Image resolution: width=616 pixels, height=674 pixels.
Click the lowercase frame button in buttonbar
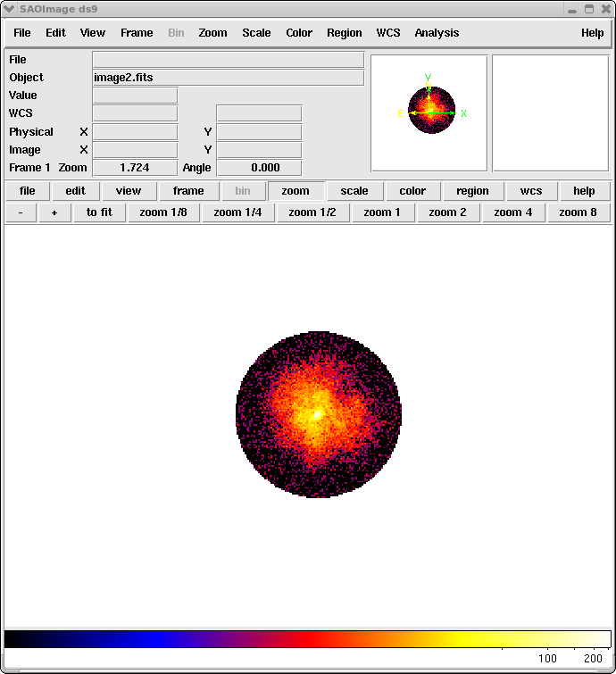[x=188, y=191]
